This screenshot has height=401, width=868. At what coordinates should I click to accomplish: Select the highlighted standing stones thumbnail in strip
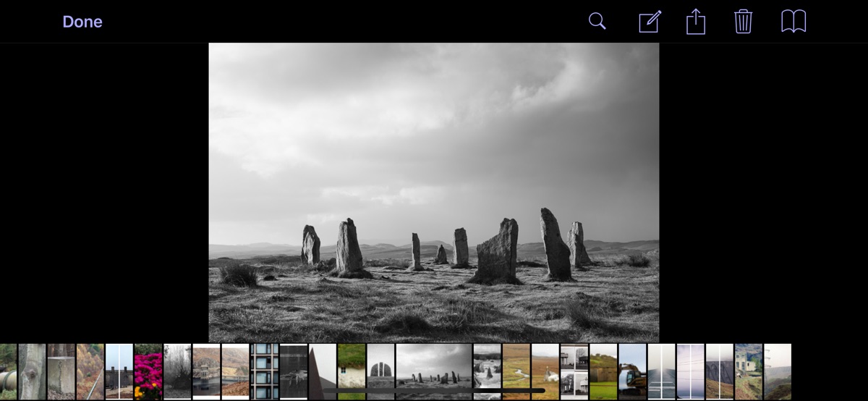pos(433,369)
